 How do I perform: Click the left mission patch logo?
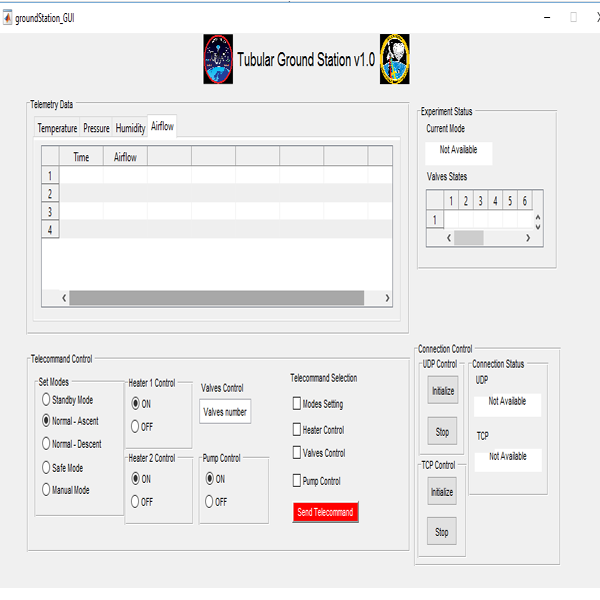click(218, 59)
